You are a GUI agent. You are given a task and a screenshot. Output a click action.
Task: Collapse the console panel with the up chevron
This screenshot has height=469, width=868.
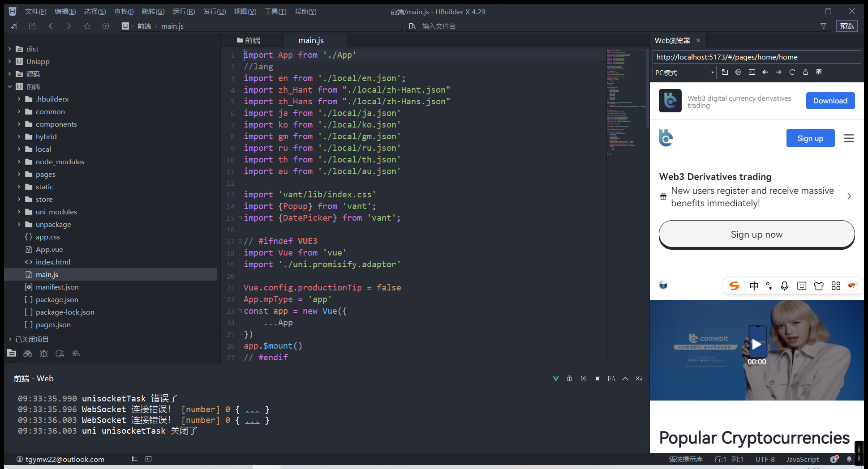click(x=625, y=379)
